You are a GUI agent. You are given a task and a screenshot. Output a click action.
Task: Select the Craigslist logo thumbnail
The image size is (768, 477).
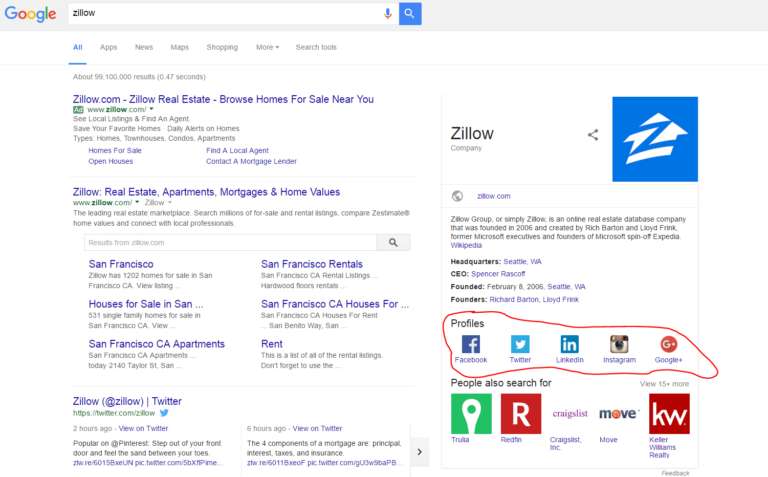pos(570,414)
